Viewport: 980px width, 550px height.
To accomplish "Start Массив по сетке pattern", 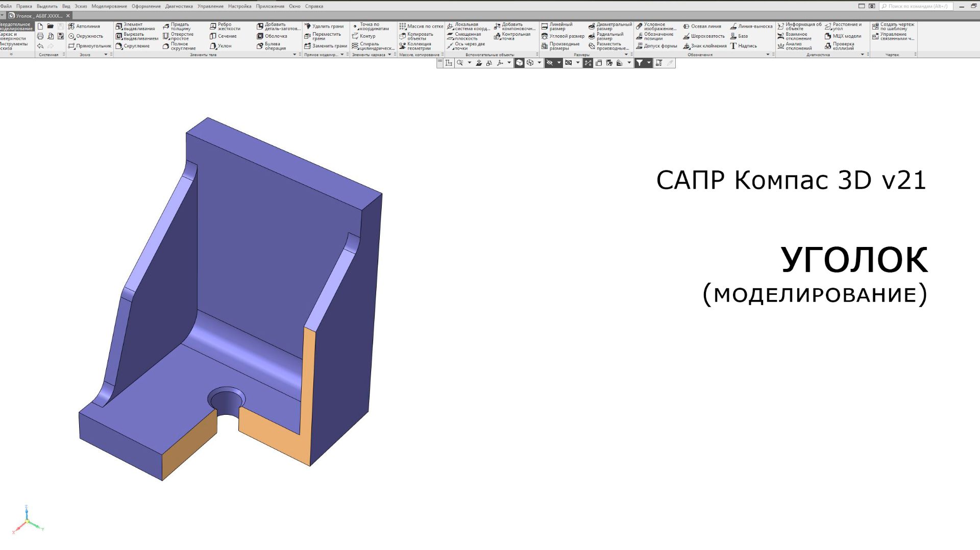I will [421, 26].
